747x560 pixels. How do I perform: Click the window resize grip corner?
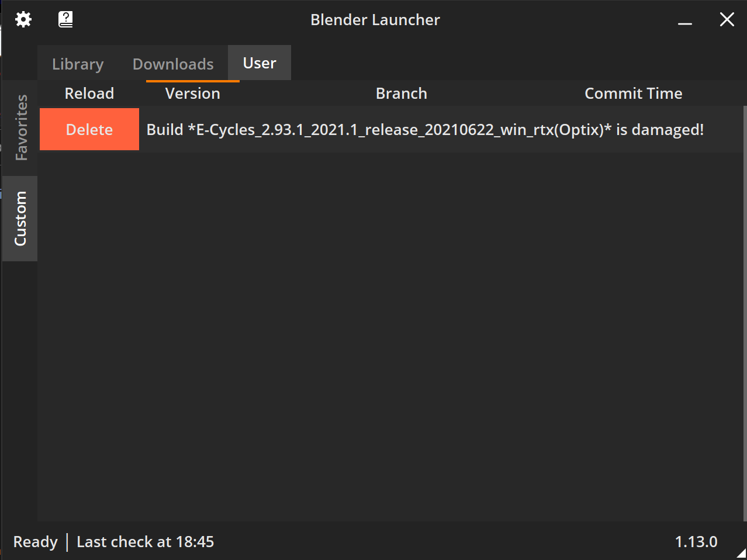pyautogui.click(x=741, y=553)
